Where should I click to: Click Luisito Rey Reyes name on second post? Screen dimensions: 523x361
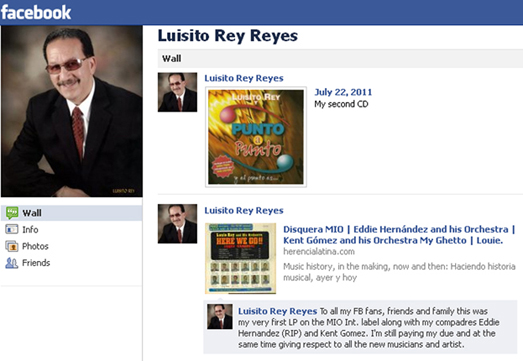click(244, 211)
